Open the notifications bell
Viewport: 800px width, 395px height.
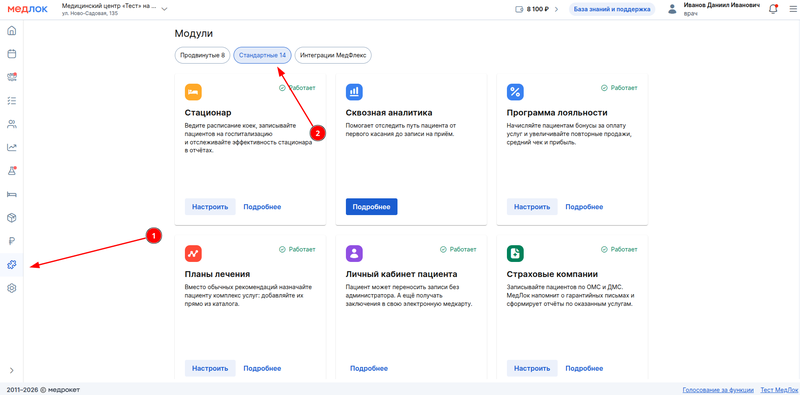click(x=773, y=9)
